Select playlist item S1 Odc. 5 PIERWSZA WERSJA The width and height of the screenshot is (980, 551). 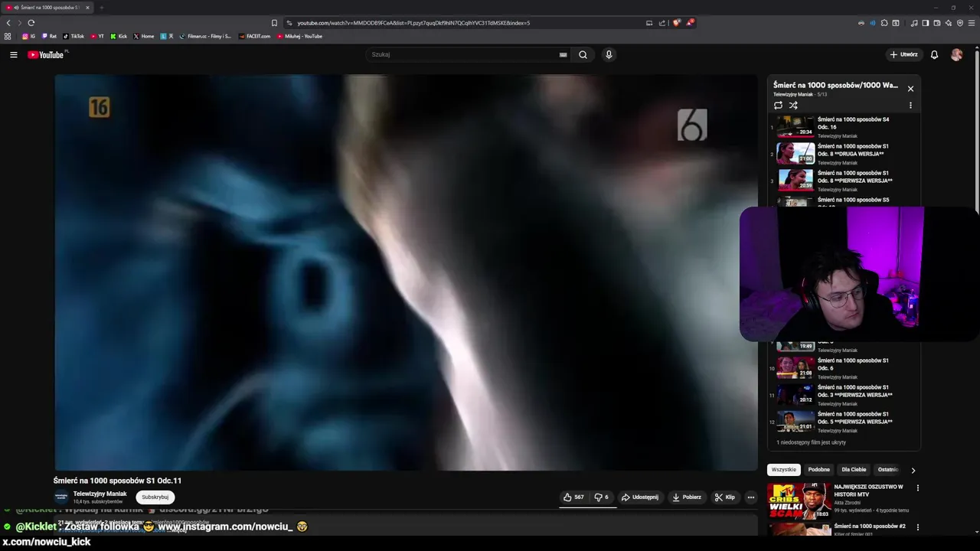tap(844, 421)
